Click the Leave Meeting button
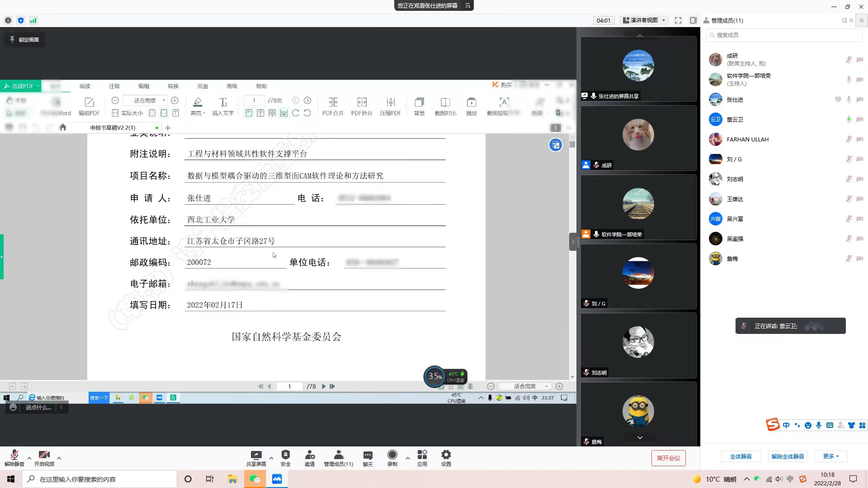 (668, 458)
